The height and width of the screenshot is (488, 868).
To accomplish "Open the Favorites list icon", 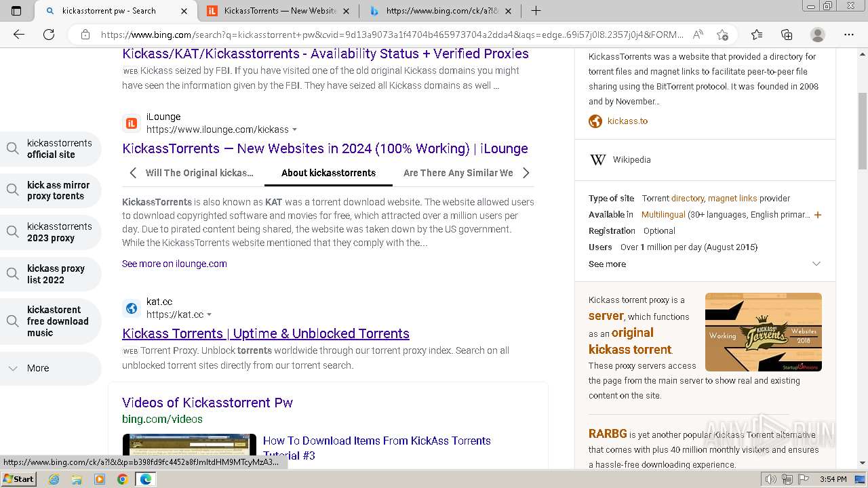I will click(757, 35).
